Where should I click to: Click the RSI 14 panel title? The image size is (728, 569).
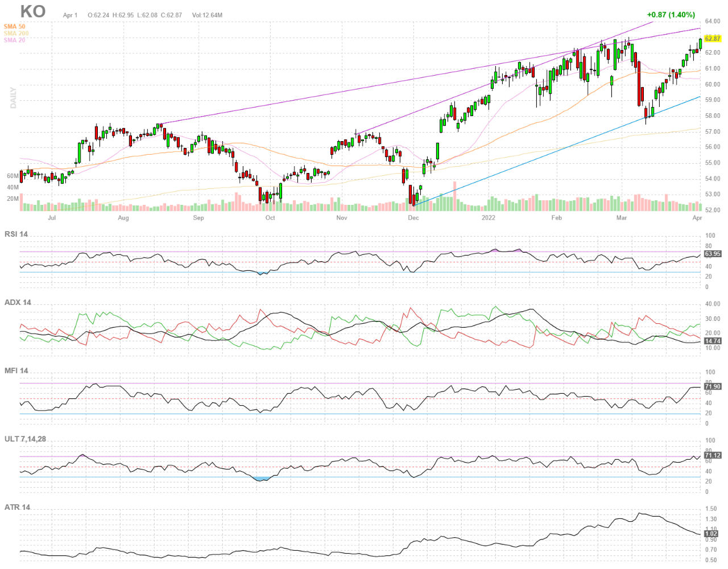(16, 234)
